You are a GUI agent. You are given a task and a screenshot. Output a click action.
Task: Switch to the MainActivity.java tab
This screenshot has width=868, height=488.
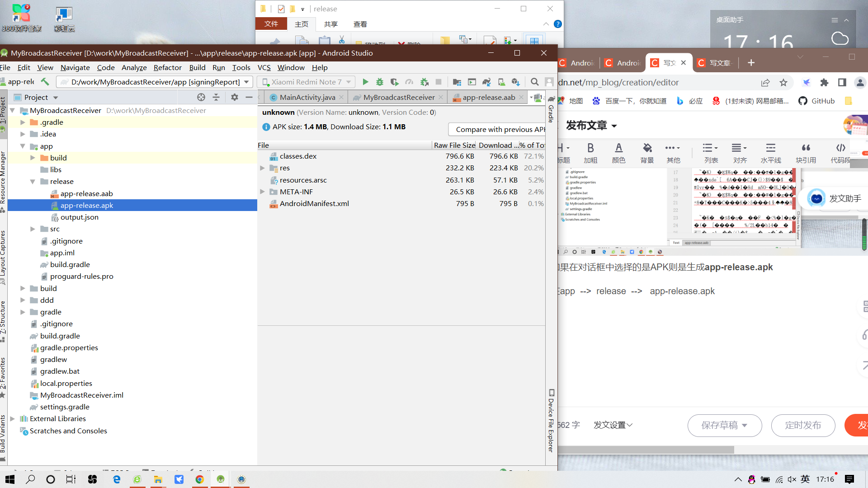pyautogui.click(x=307, y=97)
